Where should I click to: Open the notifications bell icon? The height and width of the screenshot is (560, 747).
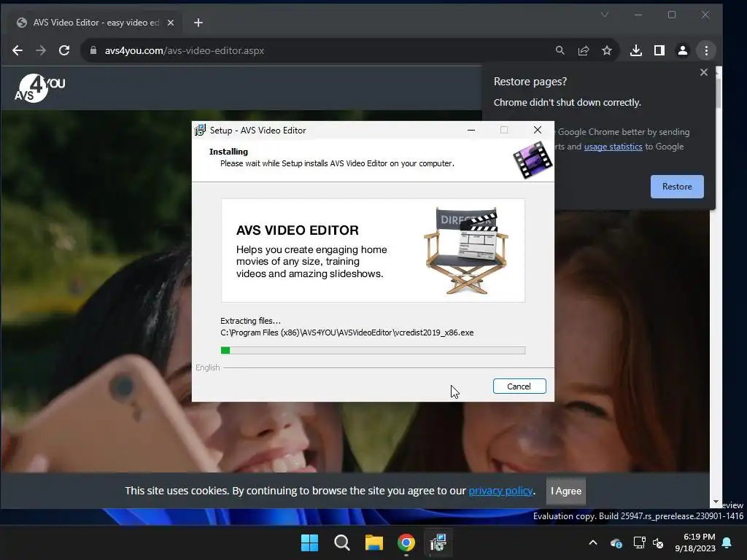pyautogui.click(x=727, y=542)
